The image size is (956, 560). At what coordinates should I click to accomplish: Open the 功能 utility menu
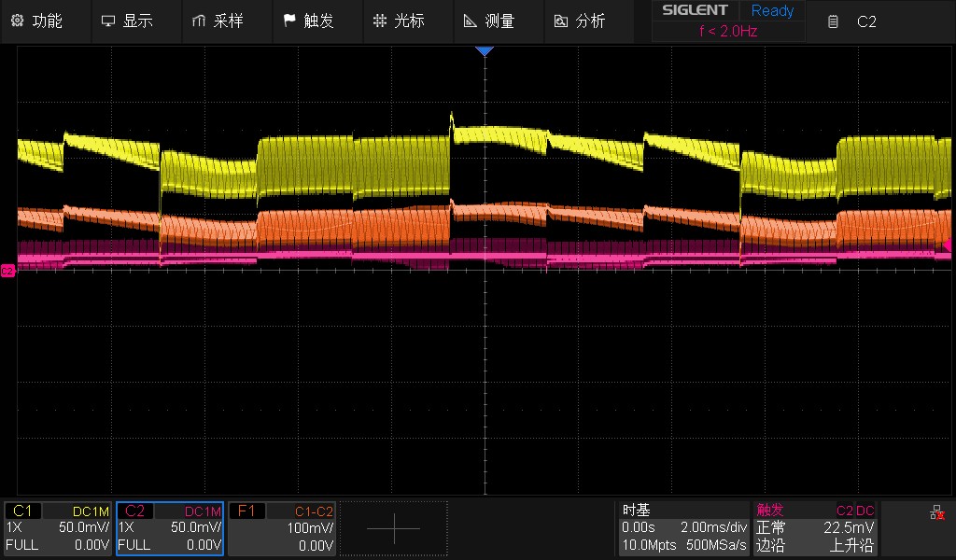[x=37, y=21]
